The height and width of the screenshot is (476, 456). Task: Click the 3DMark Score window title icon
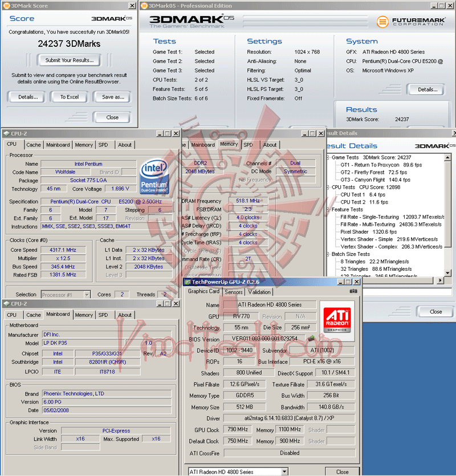[6, 6]
